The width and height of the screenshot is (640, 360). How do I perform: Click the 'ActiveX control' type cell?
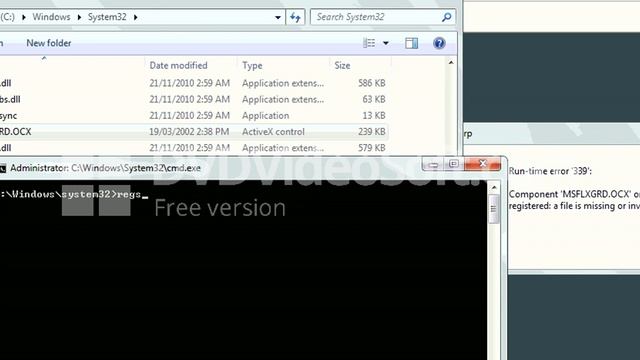(273, 132)
